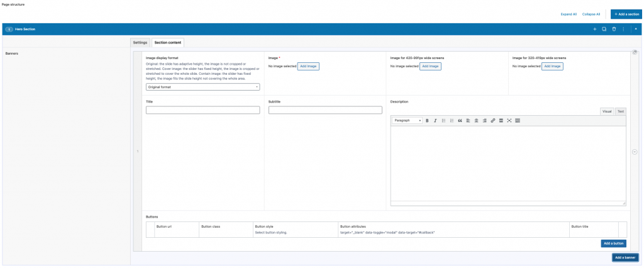644x268 pixels.
Task: Click the Button style column header
Action: [x=264, y=226]
